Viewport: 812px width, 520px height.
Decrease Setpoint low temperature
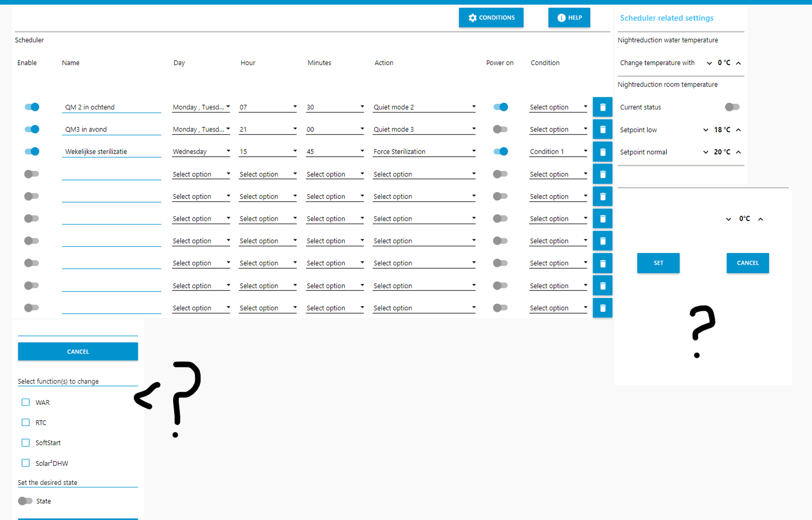click(x=706, y=130)
